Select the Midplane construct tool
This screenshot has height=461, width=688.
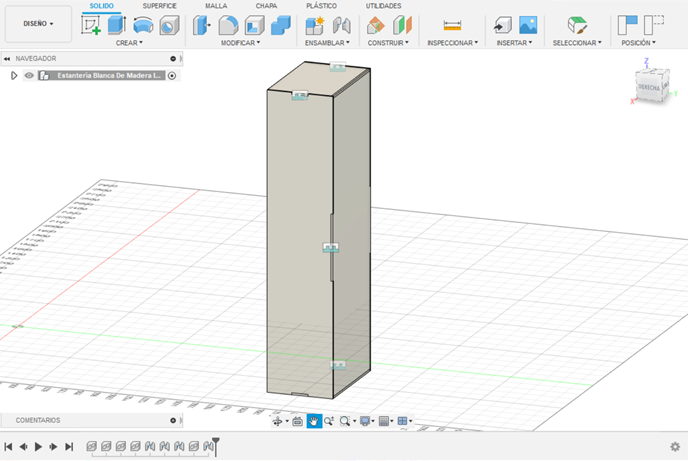(402, 25)
